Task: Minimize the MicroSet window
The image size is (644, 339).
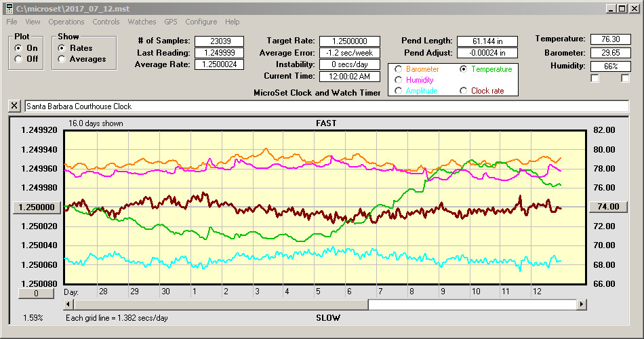Action: [x=611, y=9]
